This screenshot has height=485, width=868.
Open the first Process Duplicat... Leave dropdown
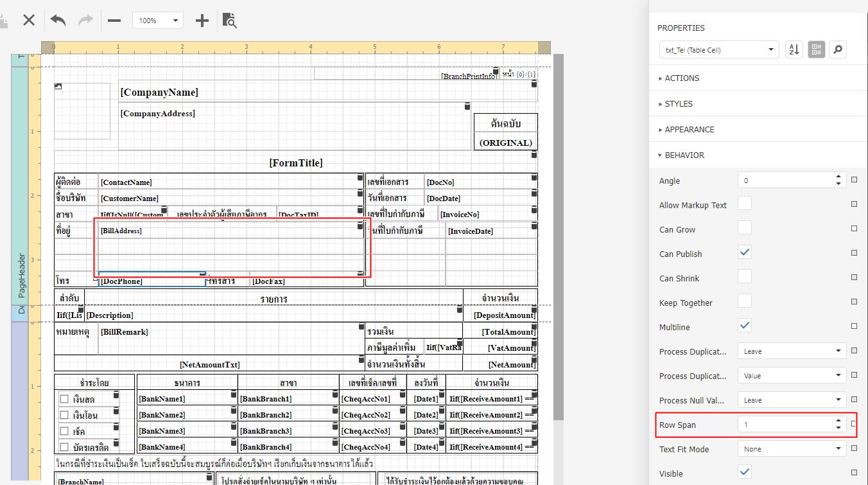coord(792,351)
